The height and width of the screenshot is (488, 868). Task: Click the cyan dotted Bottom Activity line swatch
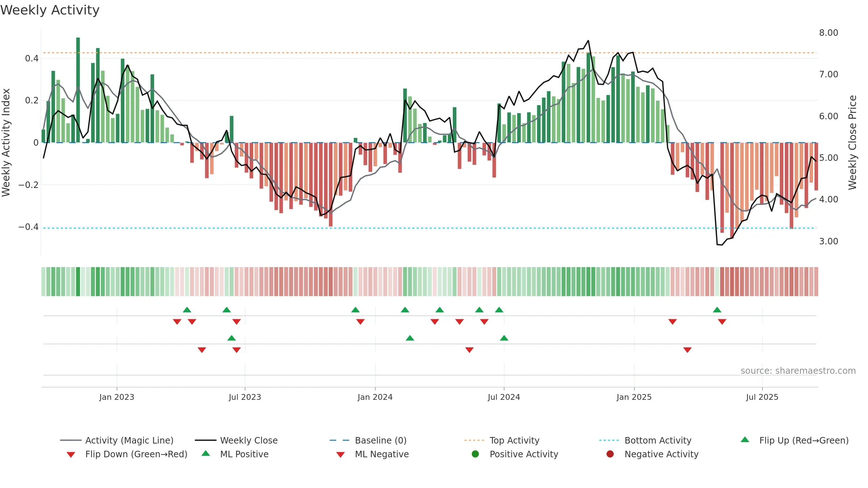click(x=609, y=440)
